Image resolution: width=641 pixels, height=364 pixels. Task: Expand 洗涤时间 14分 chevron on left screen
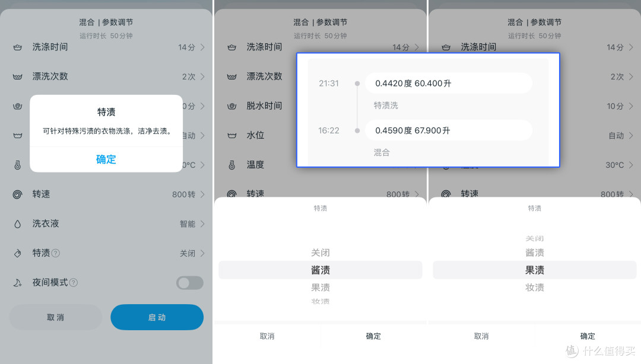[x=202, y=47]
